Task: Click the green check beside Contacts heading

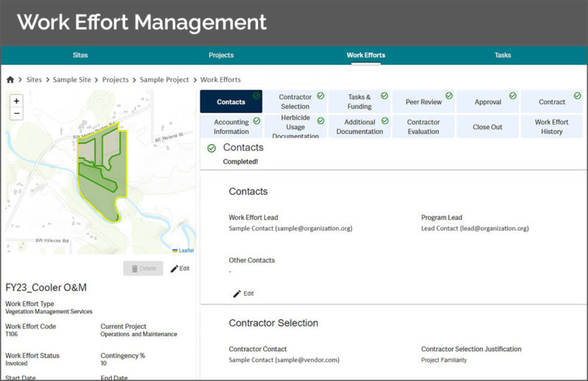Action: tap(212, 148)
